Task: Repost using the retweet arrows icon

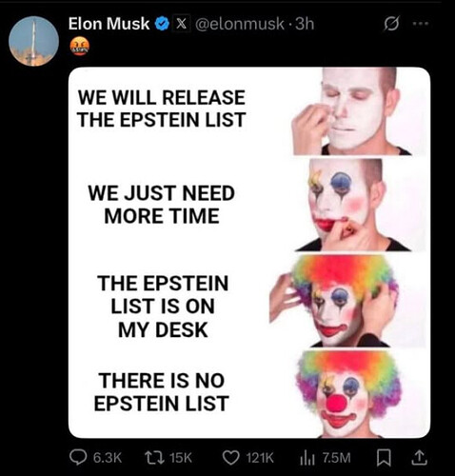Action: (x=154, y=457)
